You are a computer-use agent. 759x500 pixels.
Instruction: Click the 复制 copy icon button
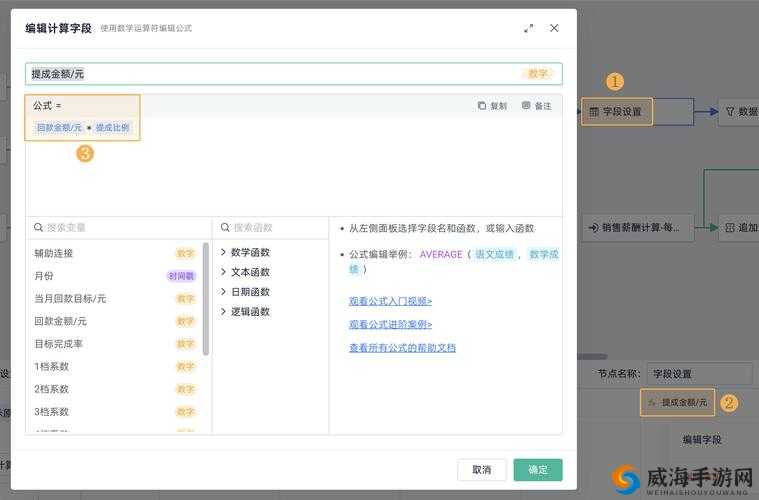(492, 106)
